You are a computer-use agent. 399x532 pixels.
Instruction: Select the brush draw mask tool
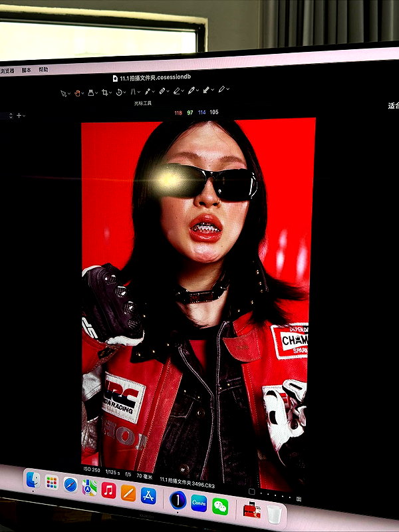(192, 90)
